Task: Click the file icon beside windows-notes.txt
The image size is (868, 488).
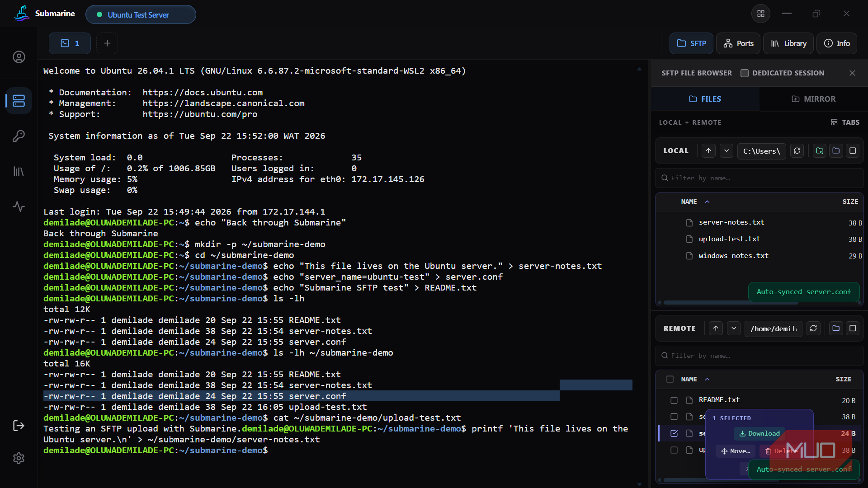Action: (x=689, y=256)
